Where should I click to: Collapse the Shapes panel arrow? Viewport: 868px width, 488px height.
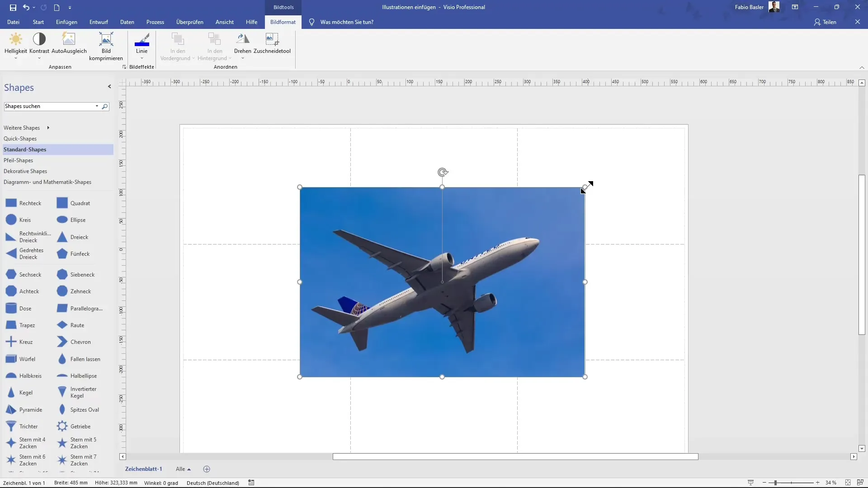[109, 86]
